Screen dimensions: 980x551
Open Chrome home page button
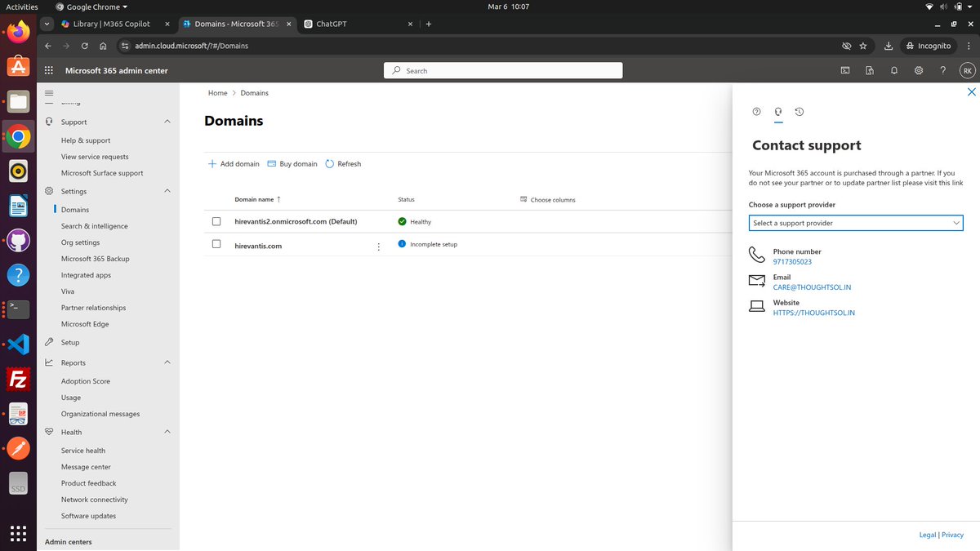point(103,46)
